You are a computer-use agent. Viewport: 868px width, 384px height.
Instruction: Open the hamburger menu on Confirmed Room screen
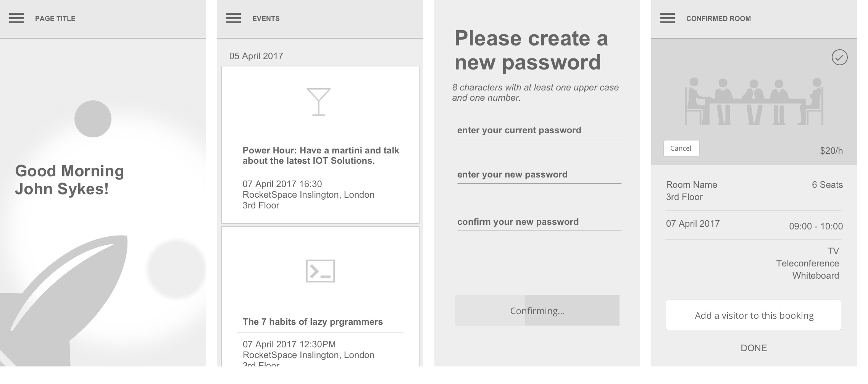click(x=668, y=18)
